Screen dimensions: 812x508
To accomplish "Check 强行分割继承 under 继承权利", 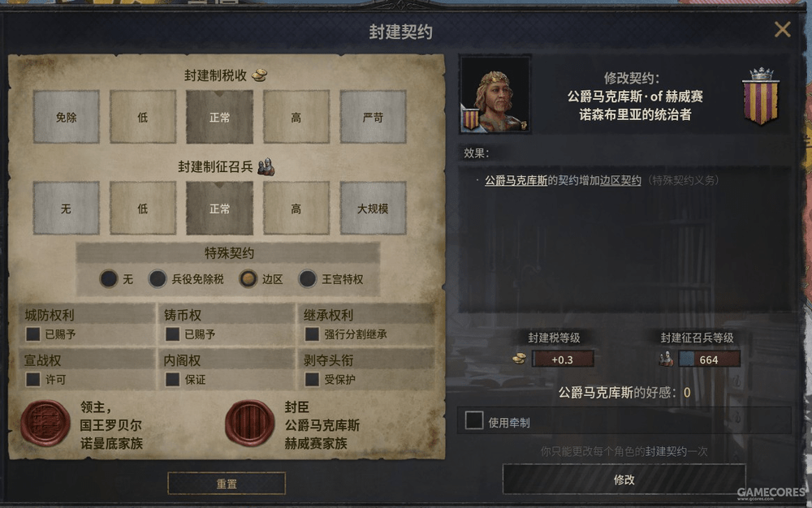I will pyautogui.click(x=312, y=334).
